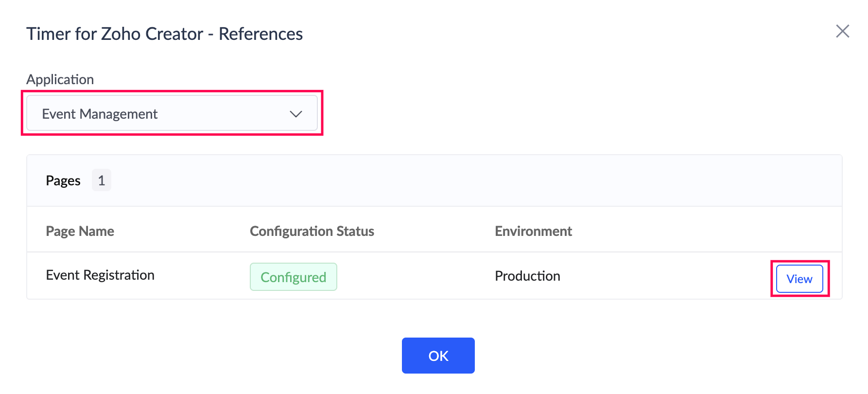The height and width of the screenshot is (394, 868).
Task: Open the Application dropdown box
Action: [172, 113]
